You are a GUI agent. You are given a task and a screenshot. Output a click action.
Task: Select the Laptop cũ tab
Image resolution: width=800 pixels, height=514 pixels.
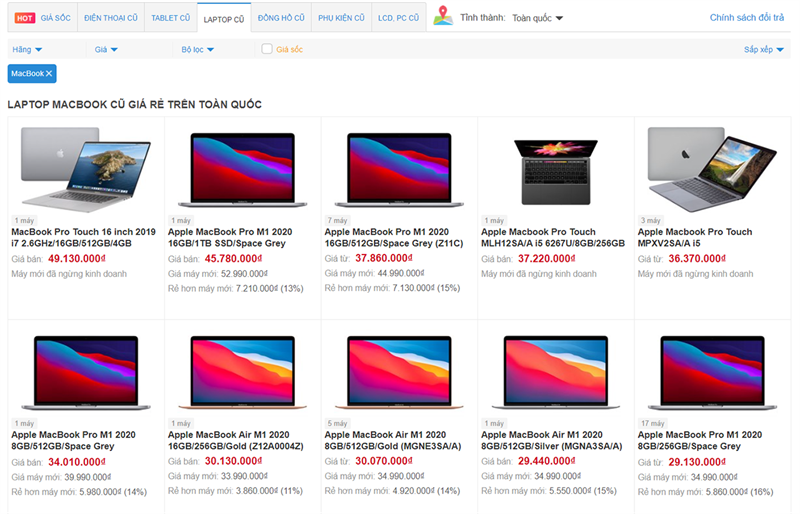pyautogui.click(x=223, y=19)
